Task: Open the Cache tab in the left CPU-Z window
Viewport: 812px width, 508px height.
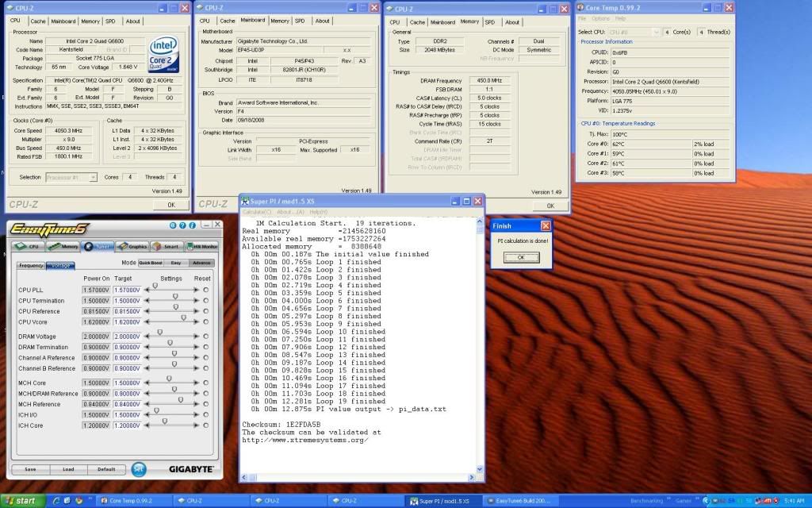Action: pyautogui.click(x=38, y=21)
